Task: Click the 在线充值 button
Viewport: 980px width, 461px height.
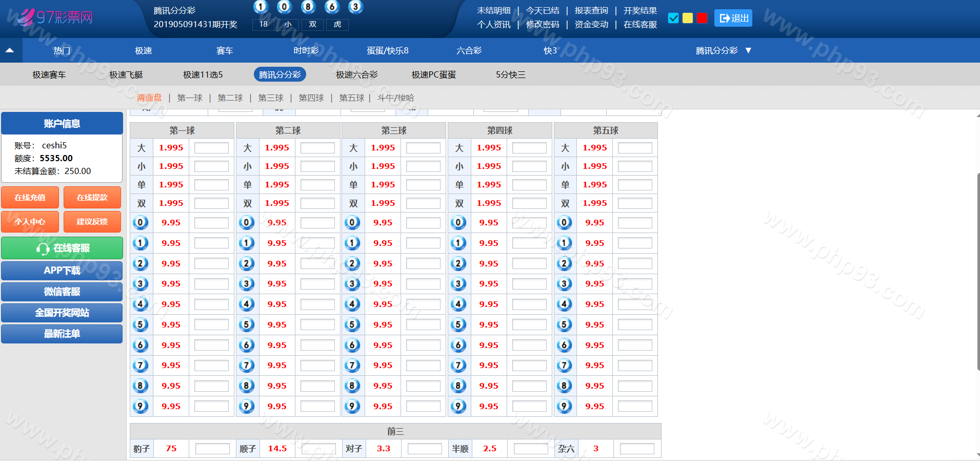Action: [30, 198]
